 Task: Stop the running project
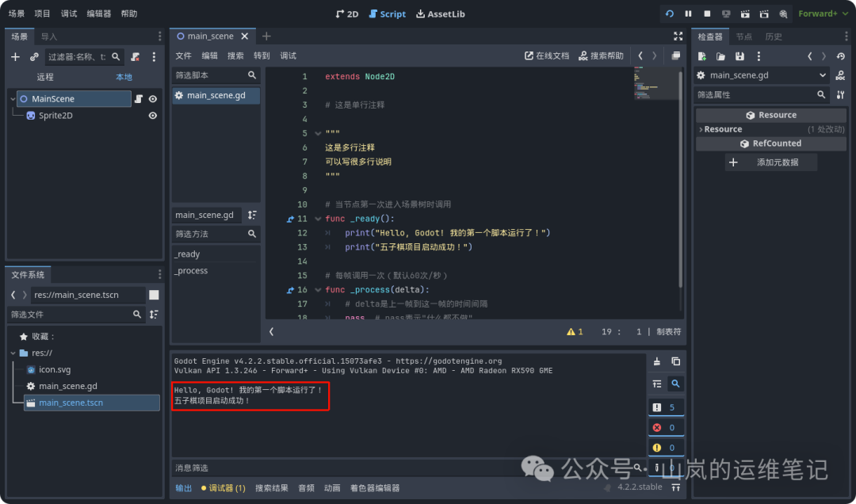(x=708, y=13)
